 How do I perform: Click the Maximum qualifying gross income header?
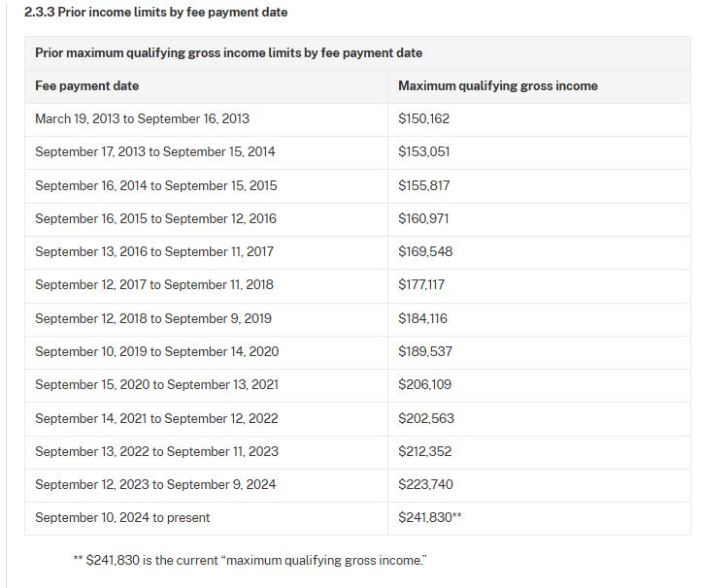(x=497, y=85)
